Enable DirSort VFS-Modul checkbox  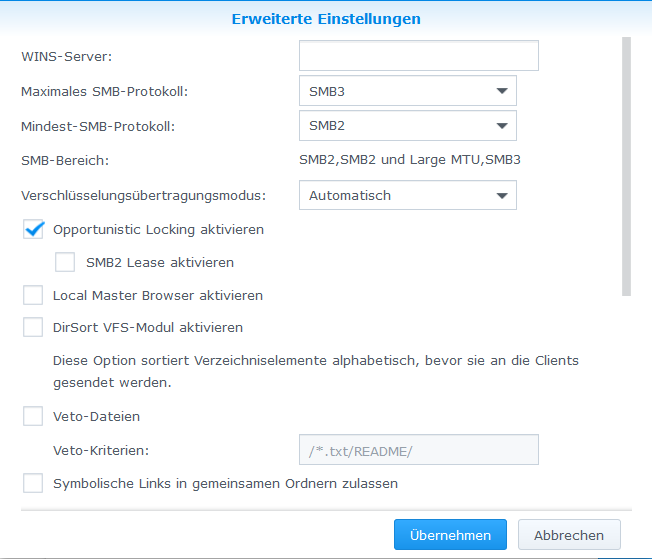[x=33, y=327]
